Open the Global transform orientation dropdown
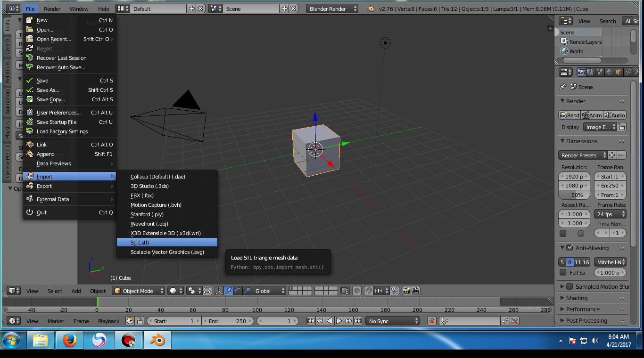Image resolution: width=644 pixels, height=358 pixels. 269,291
